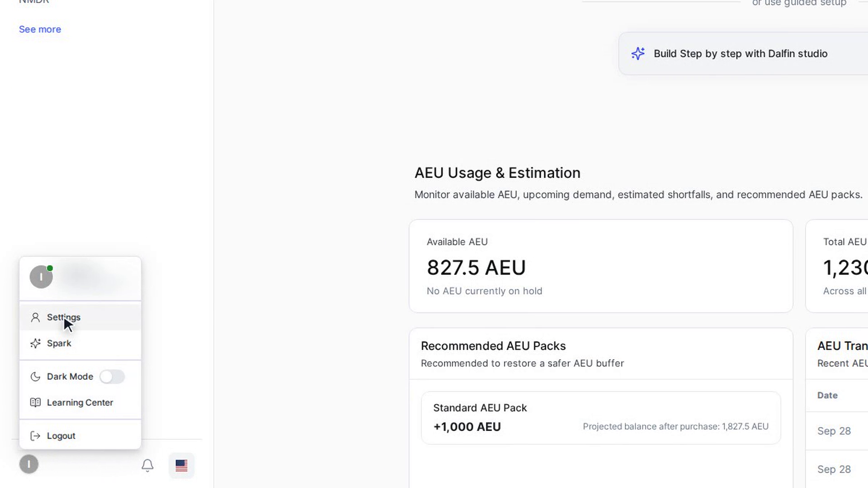Click the second Sep 28 transaction row

(837, 469)
